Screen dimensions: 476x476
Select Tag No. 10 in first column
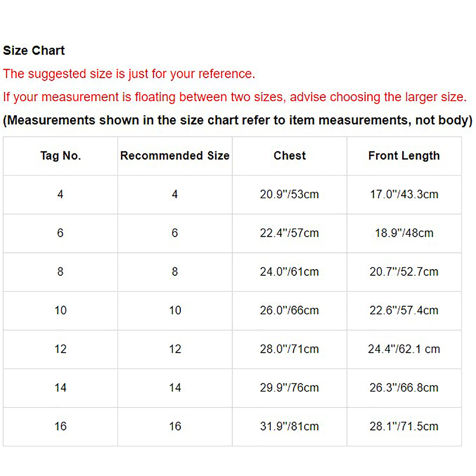point(60,310)
